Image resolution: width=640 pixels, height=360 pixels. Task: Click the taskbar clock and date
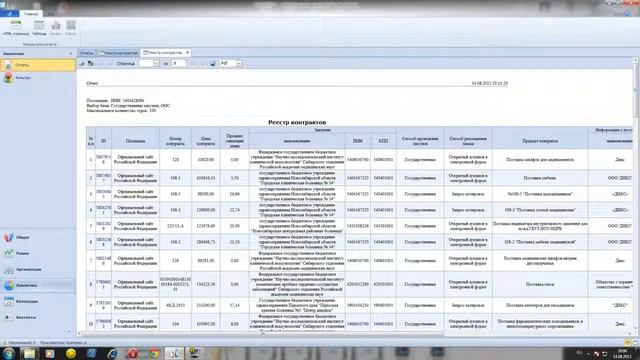tap(622, 353)
